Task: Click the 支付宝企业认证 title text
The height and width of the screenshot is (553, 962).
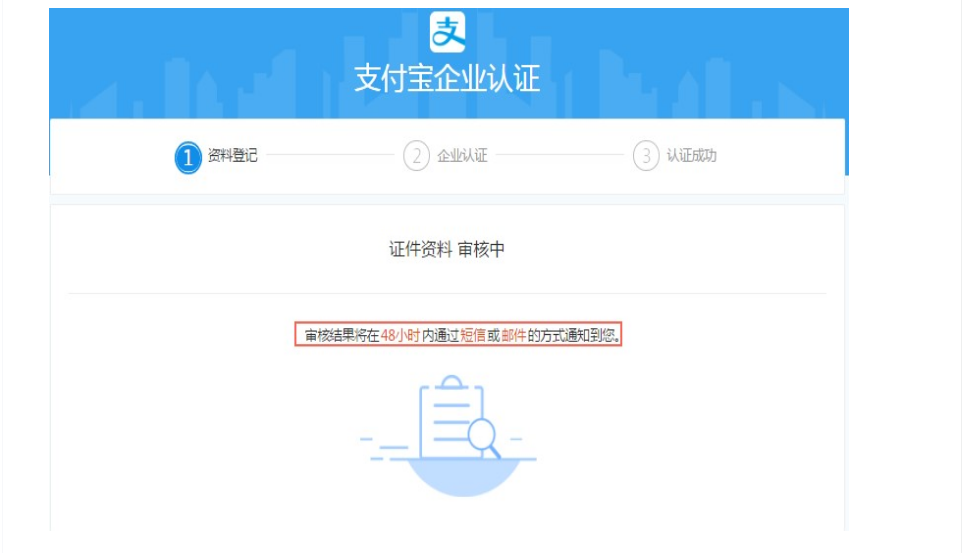Action: pyautogui.click(x=447, y=79)
